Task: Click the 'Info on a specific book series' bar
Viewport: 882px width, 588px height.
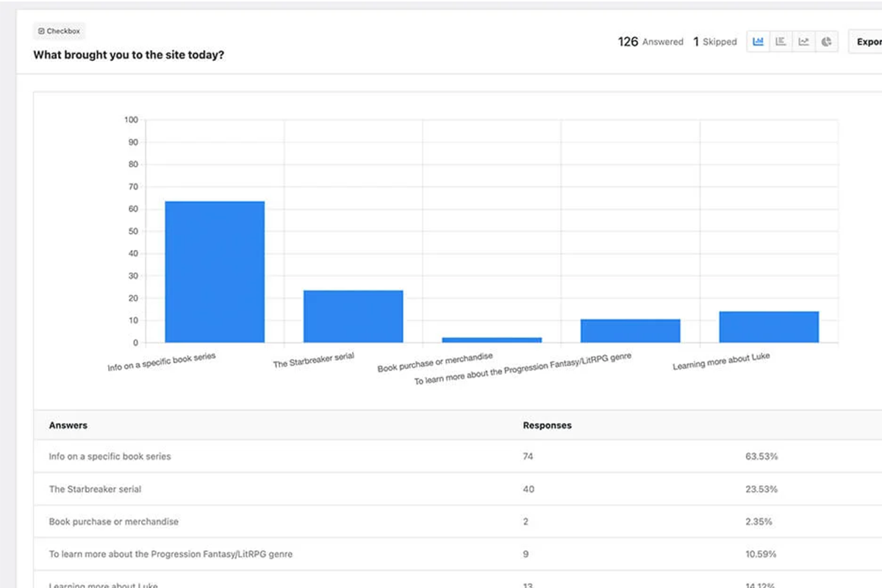Action: (215, 272)
